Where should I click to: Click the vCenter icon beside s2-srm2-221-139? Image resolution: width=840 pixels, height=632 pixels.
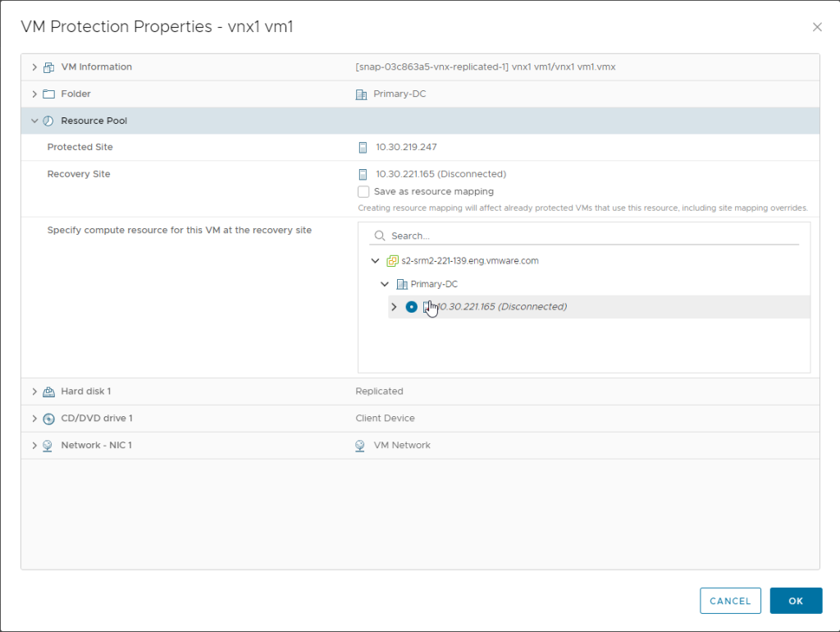click(393, 261)
